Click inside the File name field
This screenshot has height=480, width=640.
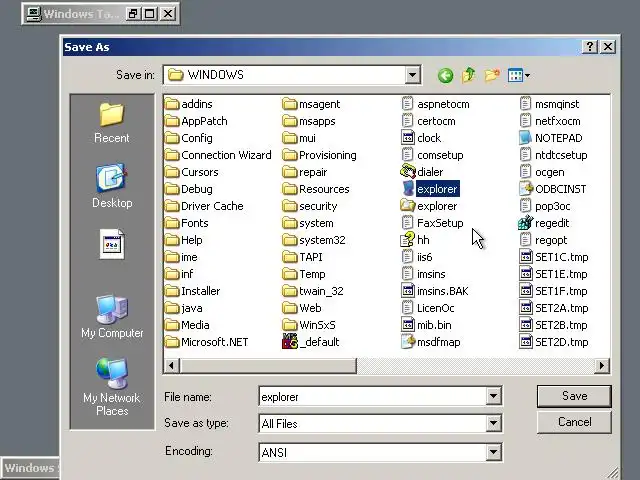(372, 396)
